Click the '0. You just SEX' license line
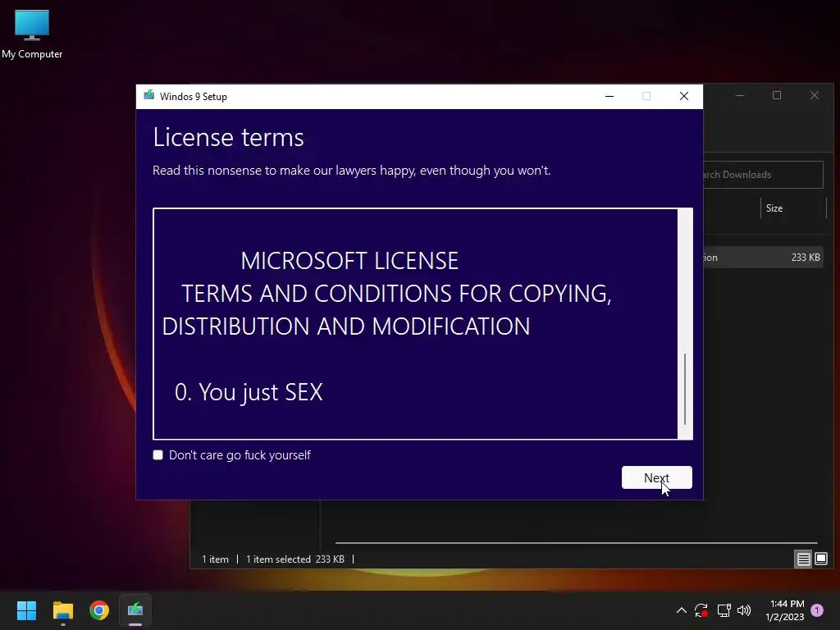Viewport: 840px width, 630px height. pyautogui.click(x=249, y=392)
